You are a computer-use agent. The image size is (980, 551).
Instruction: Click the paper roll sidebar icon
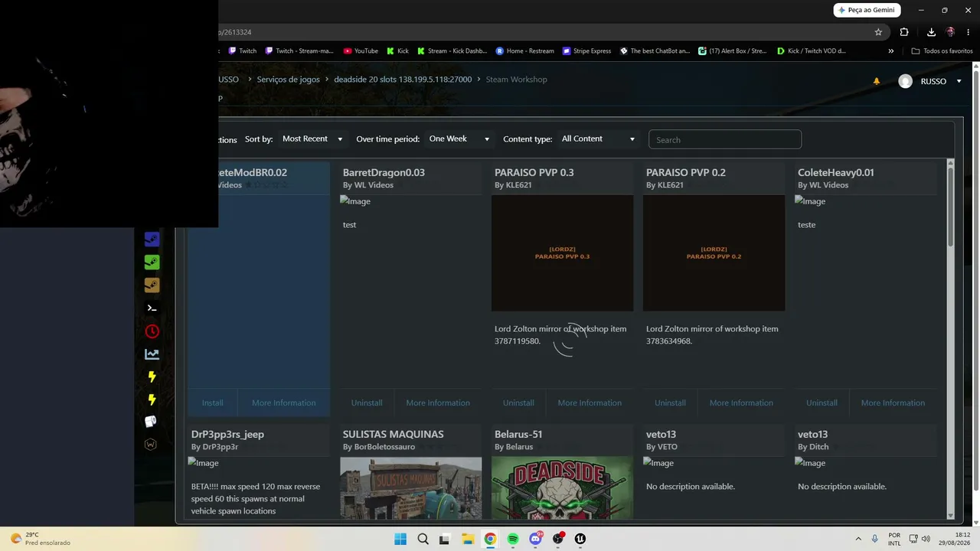[x=151, y=422]
